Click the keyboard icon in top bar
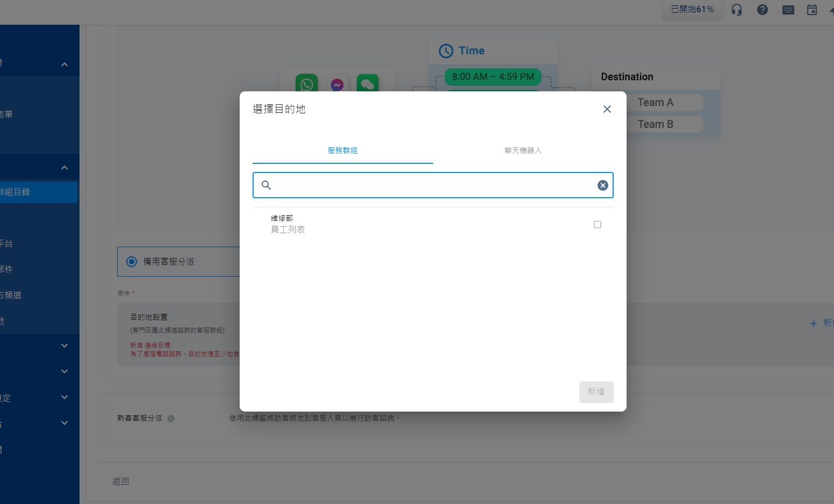Screen dimensions: 834x504 click(x=788, y=10)
